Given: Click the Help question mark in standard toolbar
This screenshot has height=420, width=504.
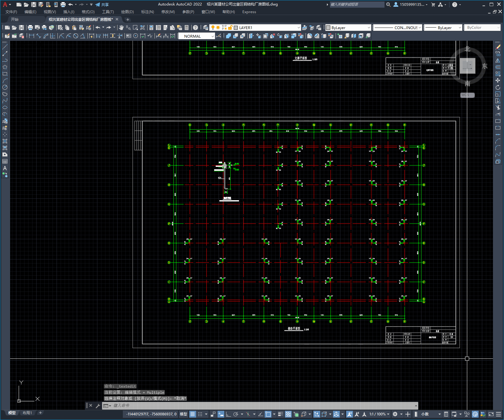Looking at the screenshot, I should tap(195, 28).
